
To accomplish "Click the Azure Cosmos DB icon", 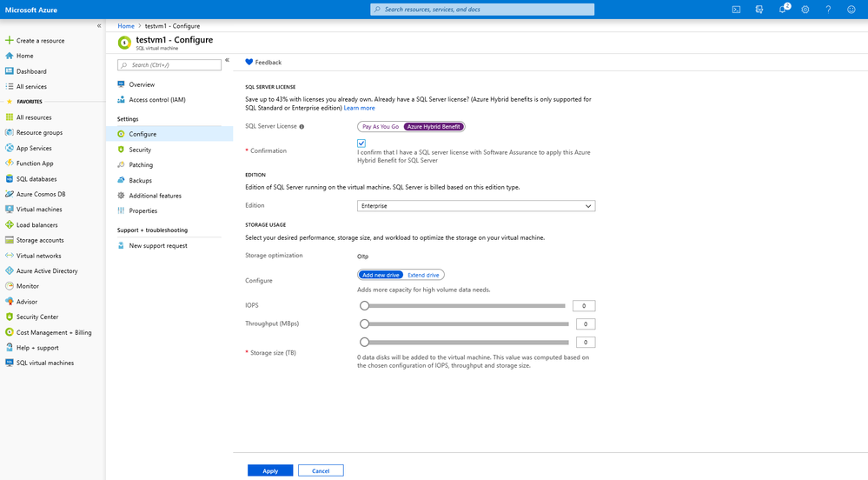I will point(9,194).
